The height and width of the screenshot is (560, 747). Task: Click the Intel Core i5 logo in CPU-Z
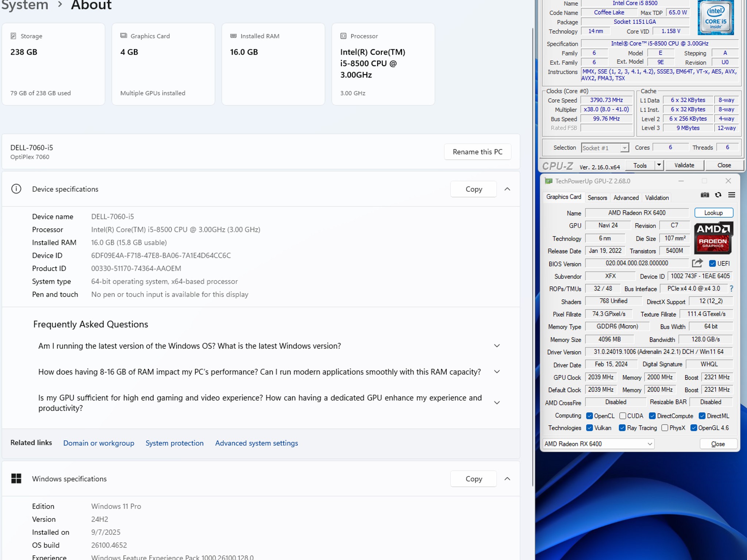(x=716, y=17)
